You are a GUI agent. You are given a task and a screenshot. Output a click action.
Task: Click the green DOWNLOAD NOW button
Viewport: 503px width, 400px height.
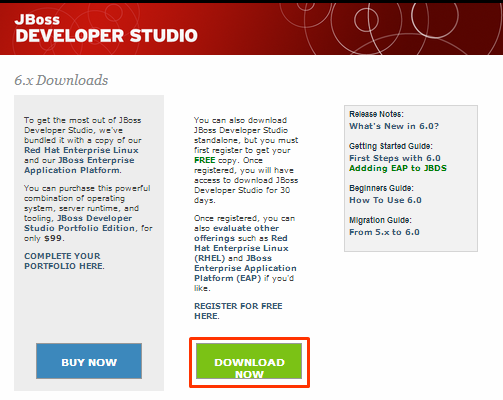[x=249, y=361]
